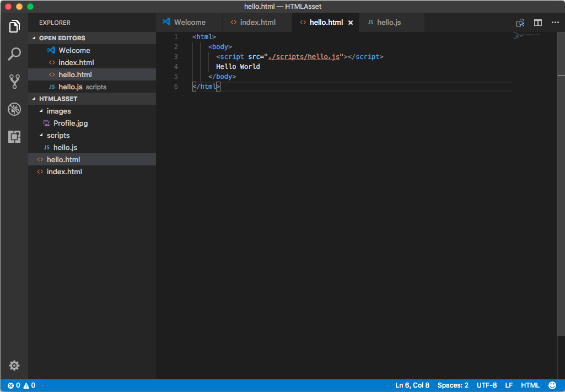Collapse the scripts folder
565x392 pixels.
pyautogui.click(x=41, y=135)
